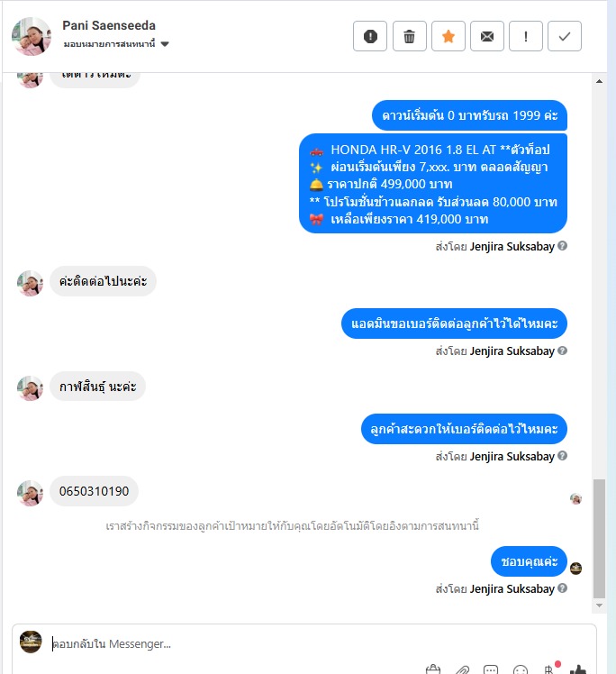
Task: Show sender info for HONDA HR-V message
Action: coord(562,246)
